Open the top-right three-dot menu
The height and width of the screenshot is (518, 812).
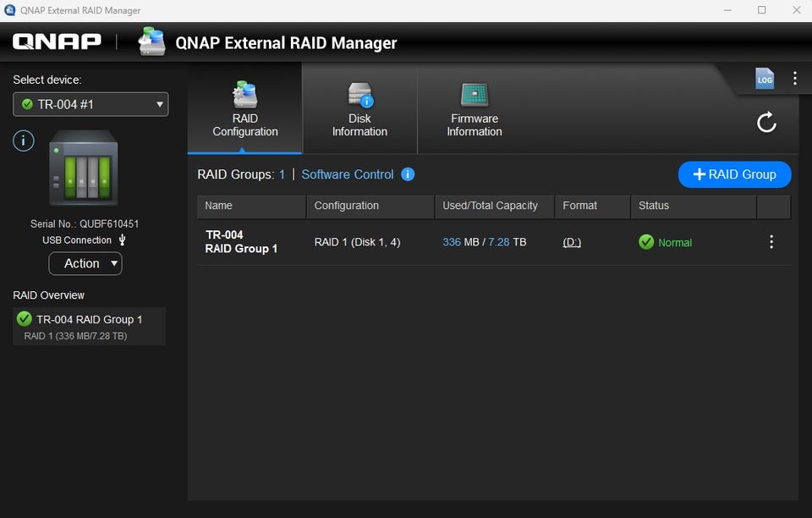pos(794,78)
